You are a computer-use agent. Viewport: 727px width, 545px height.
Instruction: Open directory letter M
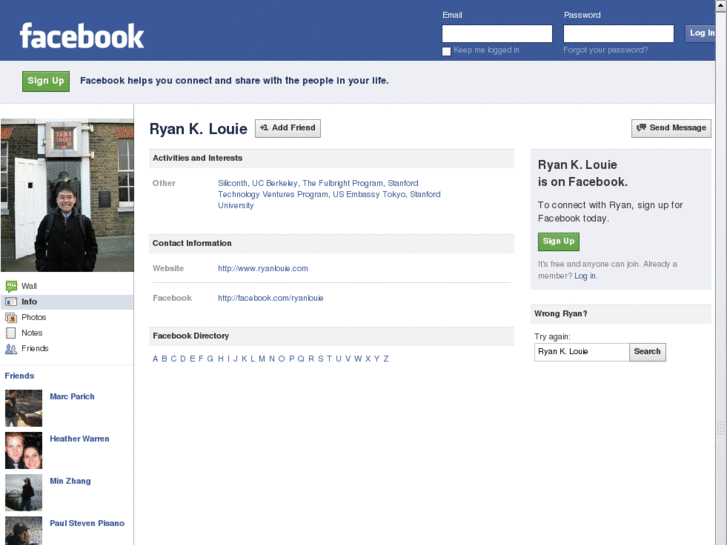262,359
